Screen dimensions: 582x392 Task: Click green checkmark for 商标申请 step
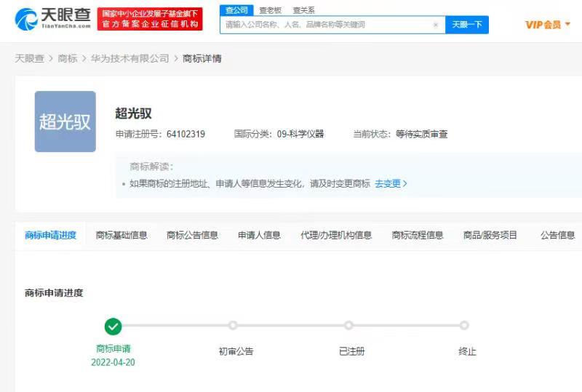pos(113,327)
